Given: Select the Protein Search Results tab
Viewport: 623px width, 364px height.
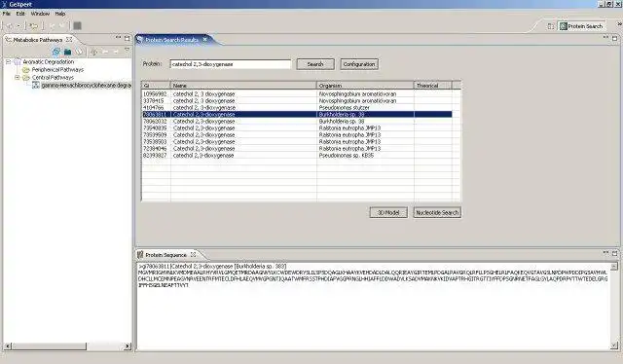Looking at the screenshot, I should (x=171, y=40).
